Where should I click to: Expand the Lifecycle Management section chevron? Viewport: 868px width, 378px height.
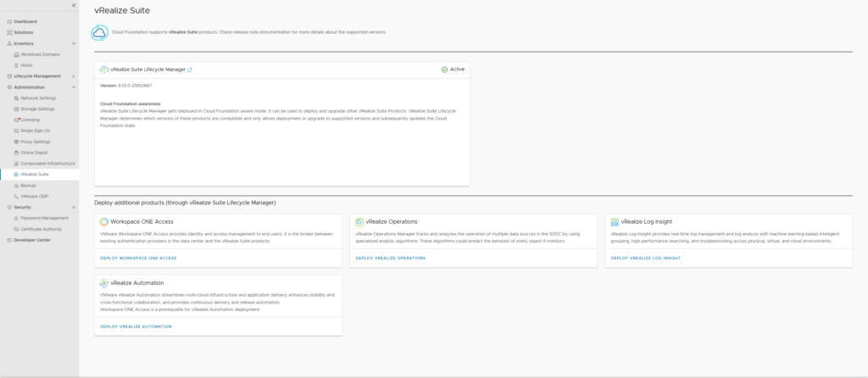click(x=74, y=76)
